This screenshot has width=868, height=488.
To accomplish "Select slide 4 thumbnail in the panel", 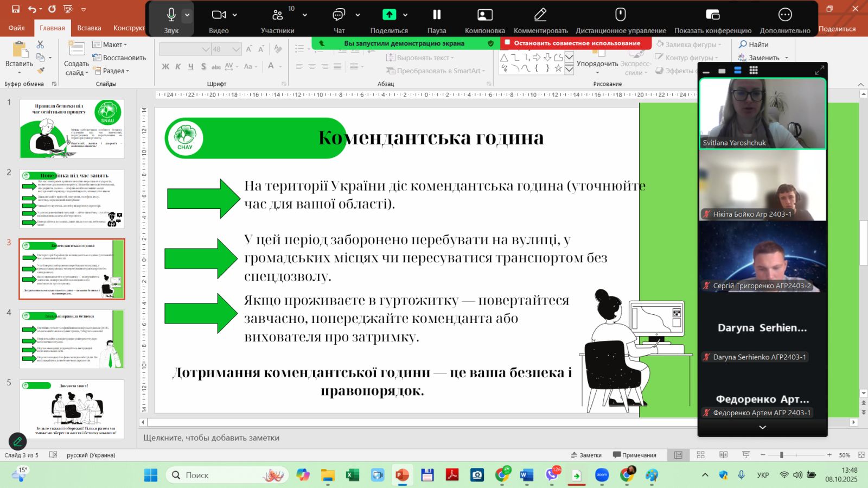I will (x=72, y=339).
